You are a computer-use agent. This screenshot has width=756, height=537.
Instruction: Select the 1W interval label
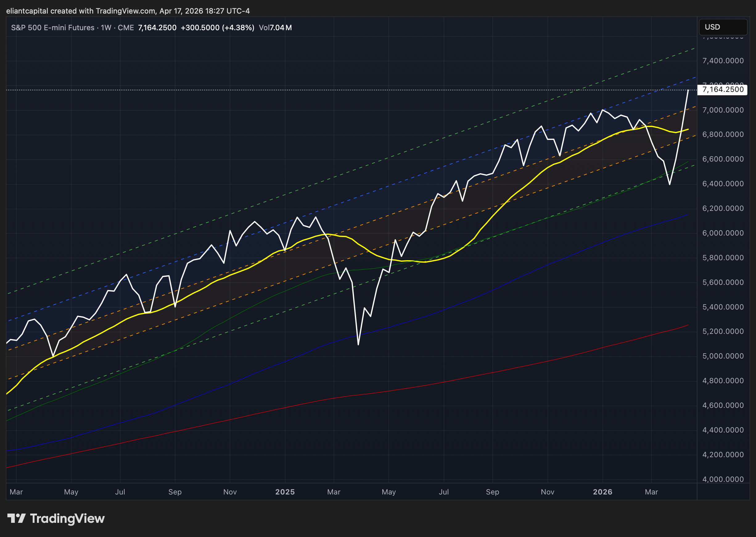[106, 28]
